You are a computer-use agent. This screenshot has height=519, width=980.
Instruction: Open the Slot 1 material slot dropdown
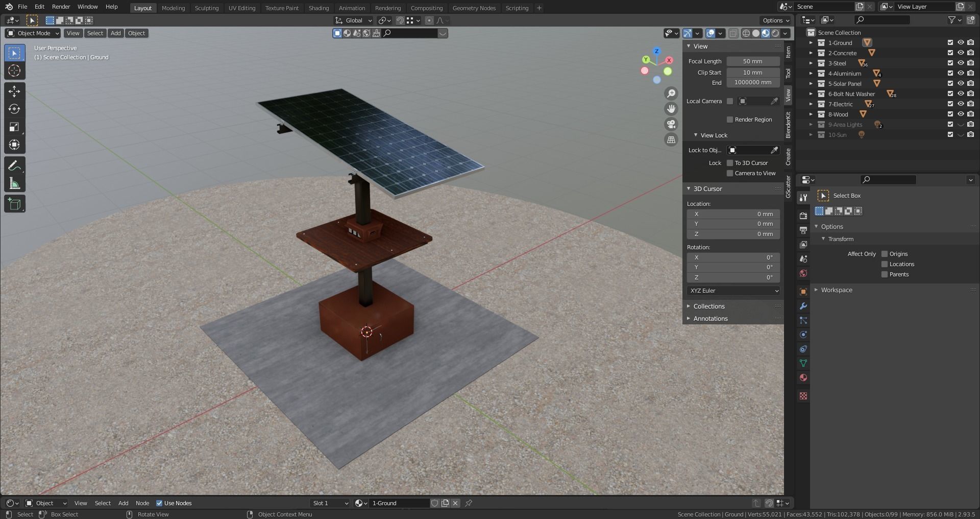330,503
